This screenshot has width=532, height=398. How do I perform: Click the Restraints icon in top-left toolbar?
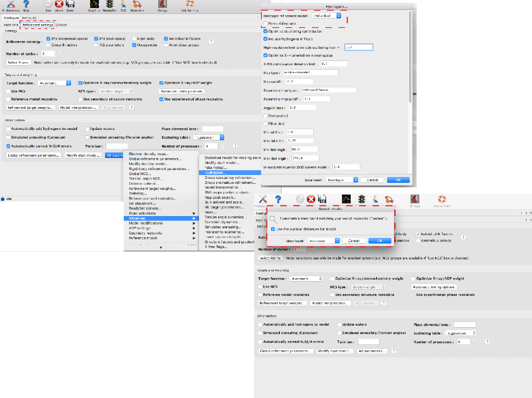click(137, 4)
